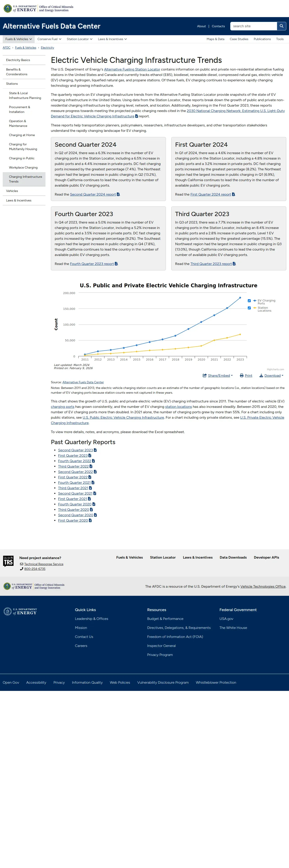Viewport: 289px width, 868px height.
Task: Expand the Fuels & Vehicles dropdown menu
Action: (18, 39)
